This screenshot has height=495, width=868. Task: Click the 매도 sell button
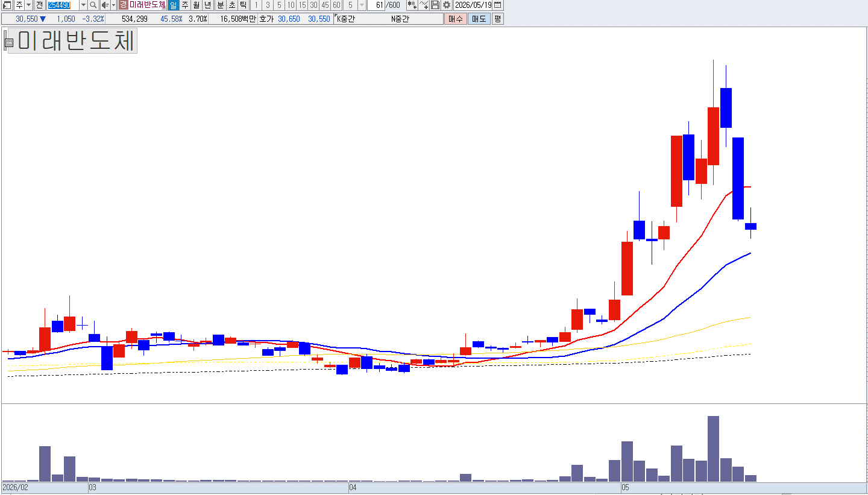tap(479, 19)
